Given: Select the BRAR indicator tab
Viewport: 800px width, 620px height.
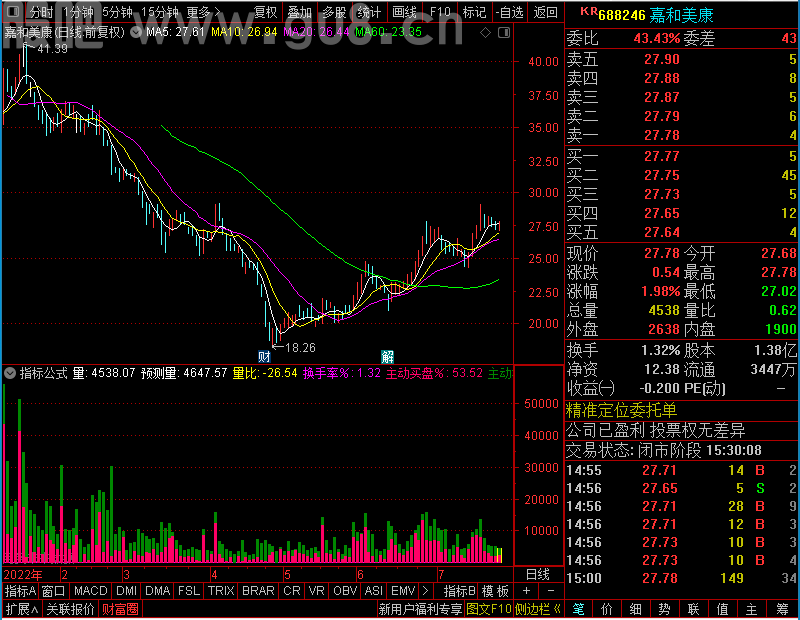Looking at the screenshot, I should coord(258,591).
